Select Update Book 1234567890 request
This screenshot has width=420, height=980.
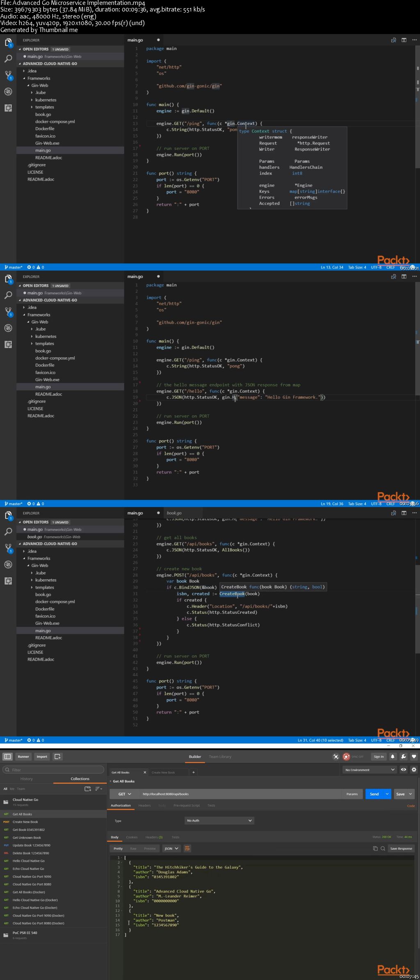53,845
